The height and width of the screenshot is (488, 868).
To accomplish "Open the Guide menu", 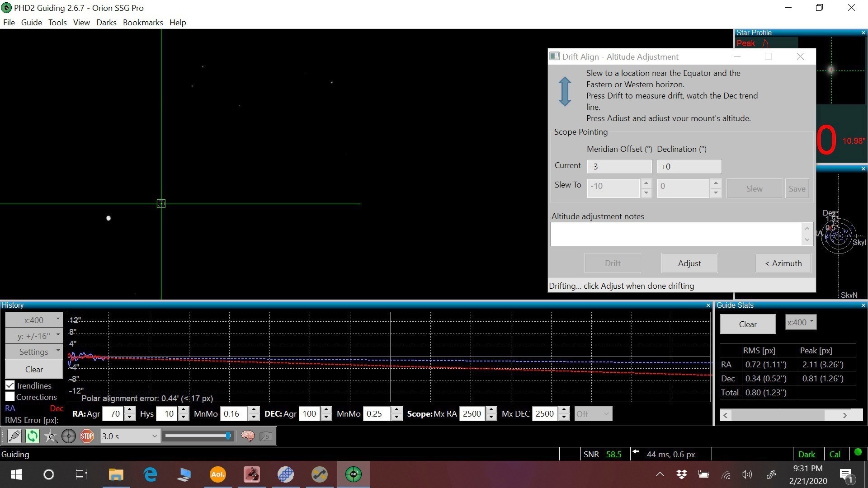I will [31, 22].
